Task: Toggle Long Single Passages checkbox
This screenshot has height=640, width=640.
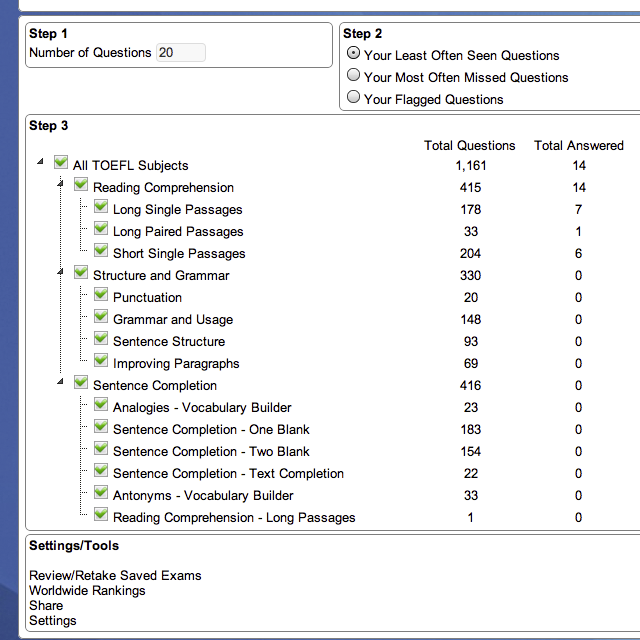Action: pos(101,206)
